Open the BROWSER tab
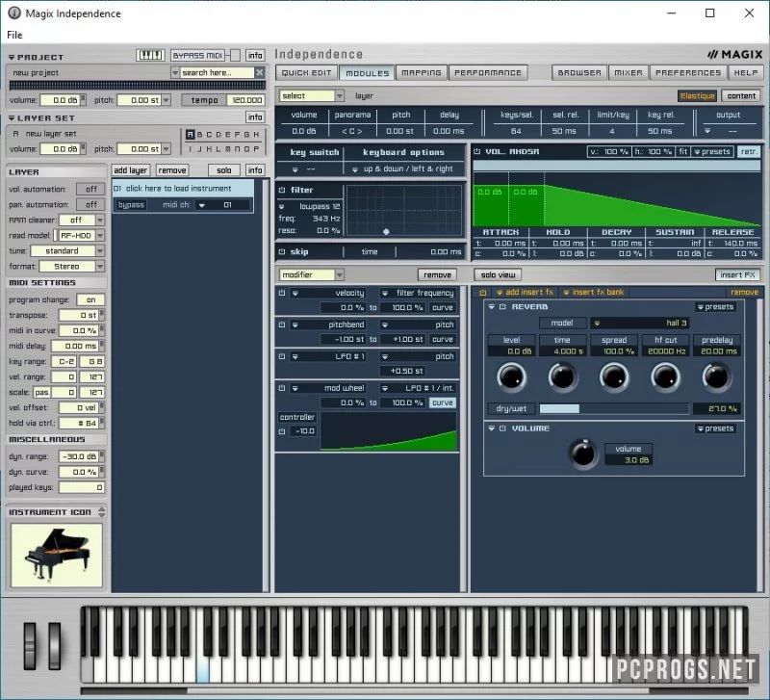 (x=579, y=73)
